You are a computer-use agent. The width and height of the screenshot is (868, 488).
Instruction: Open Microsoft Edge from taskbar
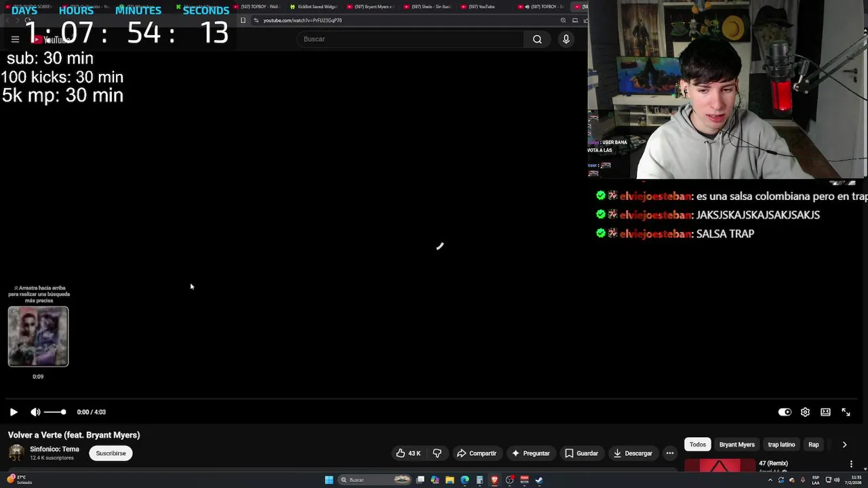coord(465,480)
